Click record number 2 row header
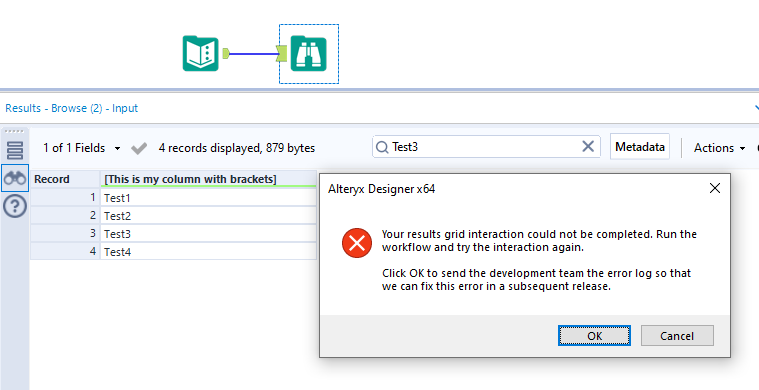Image resolution: width=759 pixels, height=390 pixels. (65, 215)
